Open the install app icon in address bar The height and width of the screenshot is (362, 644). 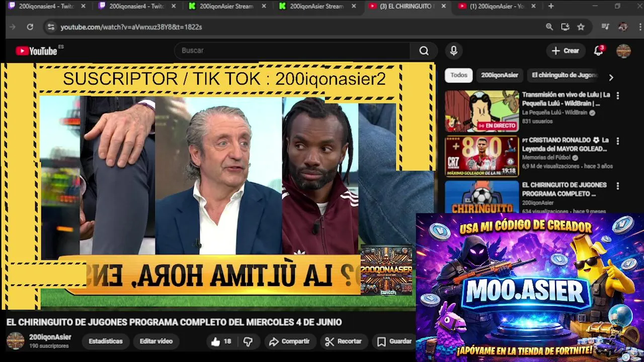pyautogui.click(x=565, y=27)
